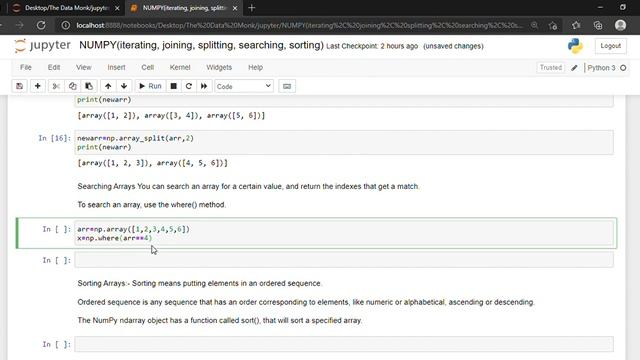Open the cell type Code dropdown

click(x=244, y=86)
